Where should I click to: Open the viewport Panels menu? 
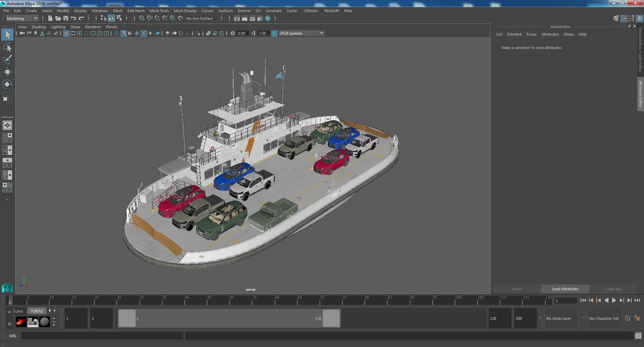111,27
